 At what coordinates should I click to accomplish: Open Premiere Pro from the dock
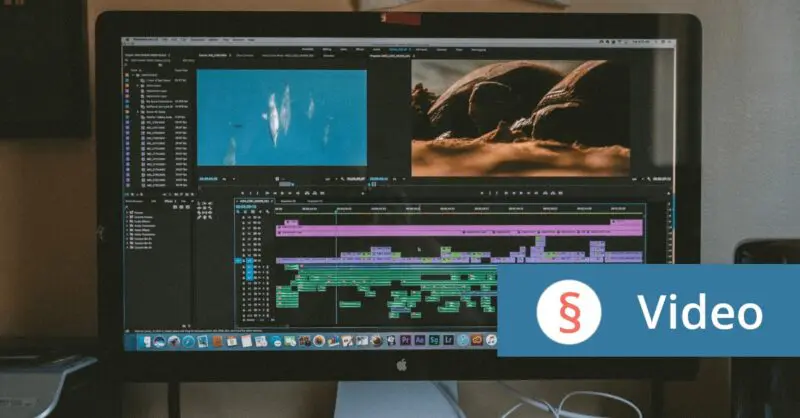pyautogui.click(x=405, y=340)
